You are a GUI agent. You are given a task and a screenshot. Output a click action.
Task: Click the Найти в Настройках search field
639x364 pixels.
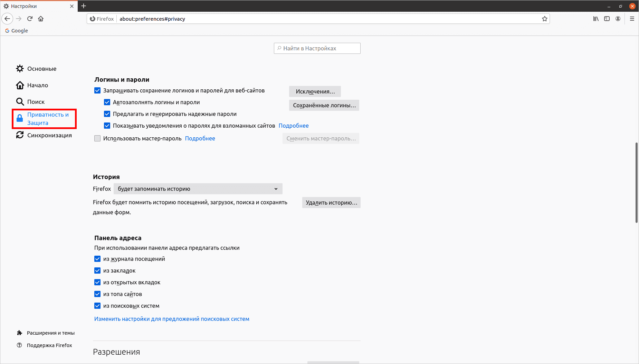click(317, 48)
